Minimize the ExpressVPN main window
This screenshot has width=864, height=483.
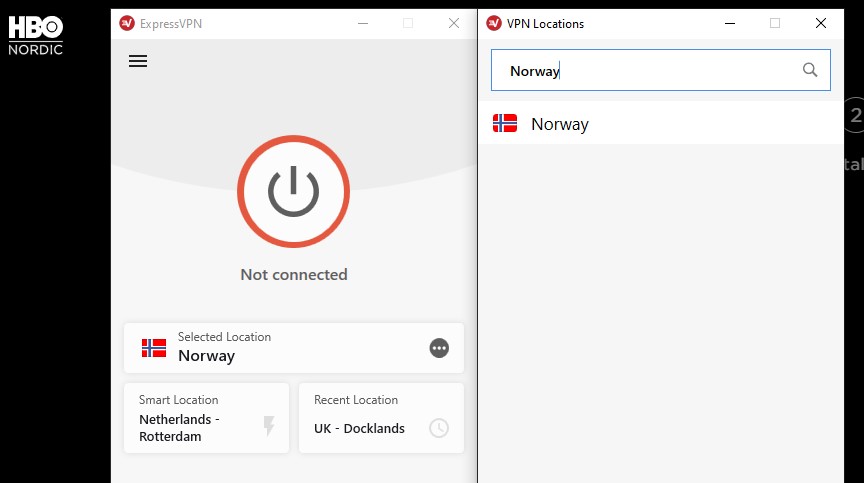[x=363, y=23]
